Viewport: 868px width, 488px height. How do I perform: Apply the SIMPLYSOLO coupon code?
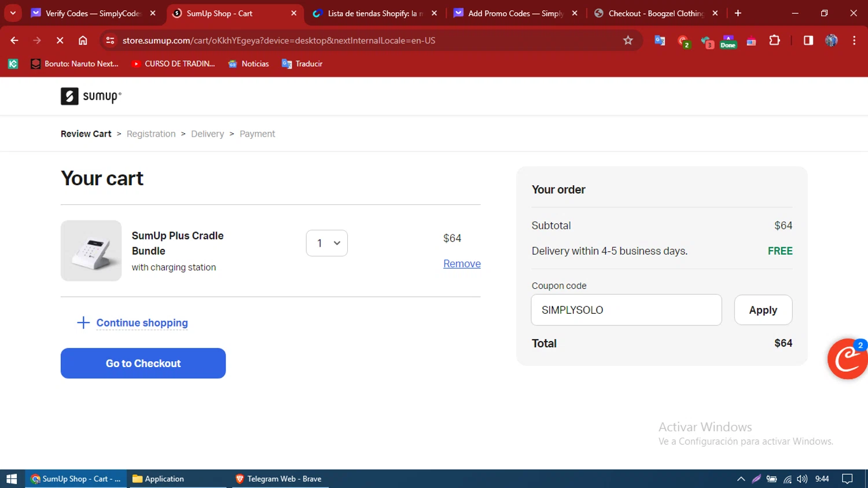(x=763, y=310)
